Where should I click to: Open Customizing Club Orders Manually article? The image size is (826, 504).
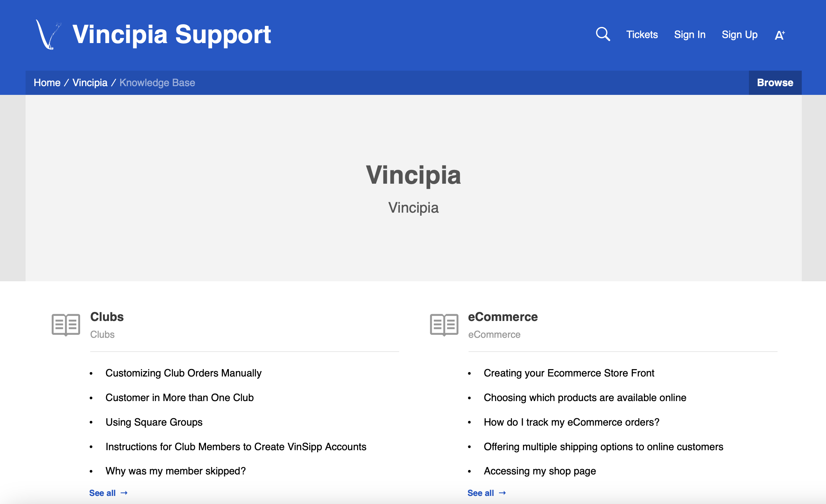pos(183,373)
